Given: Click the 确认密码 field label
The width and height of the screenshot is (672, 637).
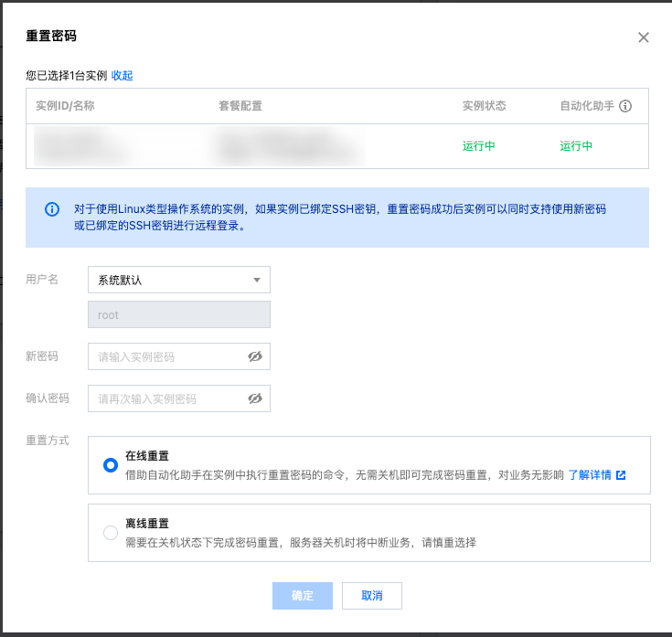Looking at the screenshot, I should 48,398.
